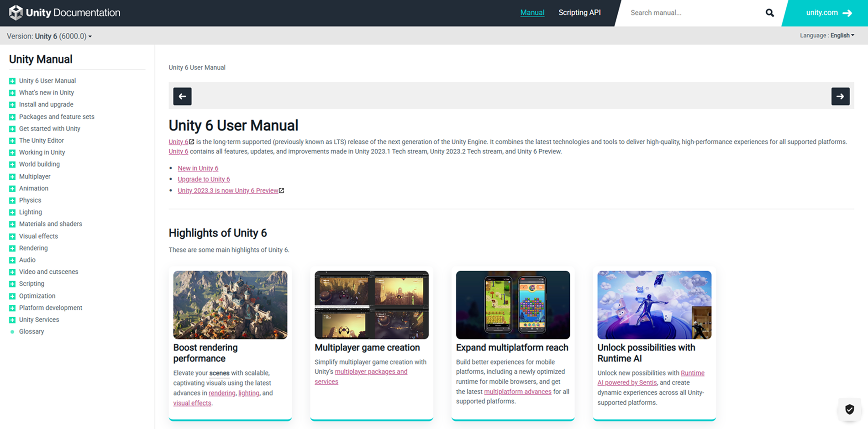Expand Rendering plus icon in sidebar
Viewport: 868px width, 429px height.
coord(12,248)
